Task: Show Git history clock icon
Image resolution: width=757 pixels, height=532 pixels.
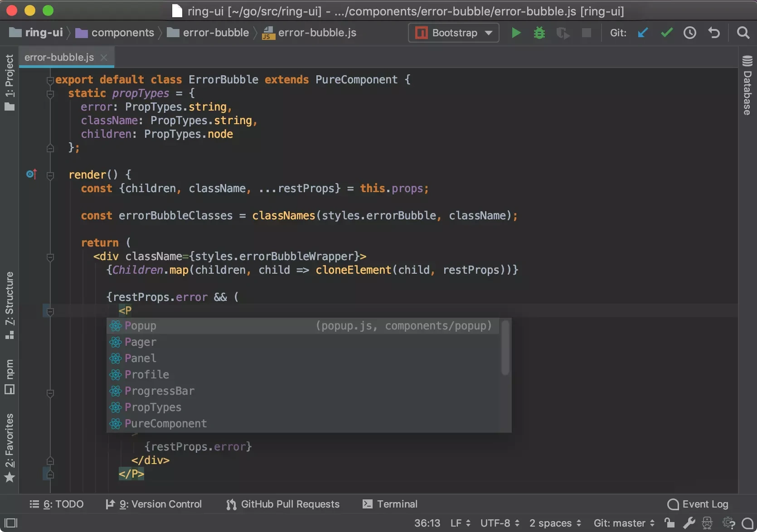Action: tap(690, 33)
